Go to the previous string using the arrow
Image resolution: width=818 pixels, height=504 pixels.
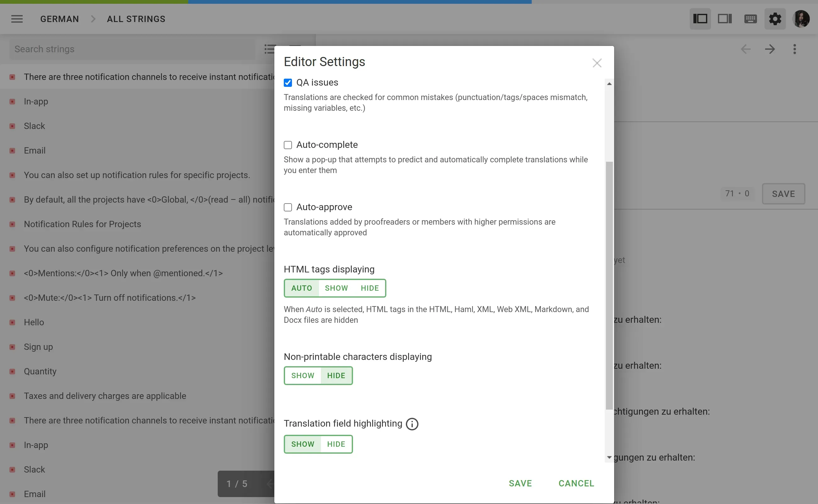(746, 49)
